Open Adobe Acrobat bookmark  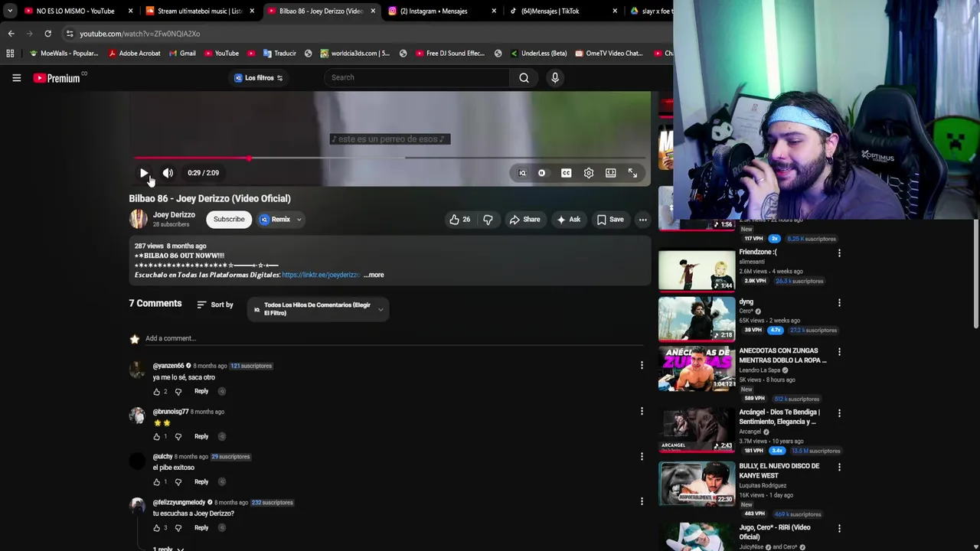coord(134,54)
